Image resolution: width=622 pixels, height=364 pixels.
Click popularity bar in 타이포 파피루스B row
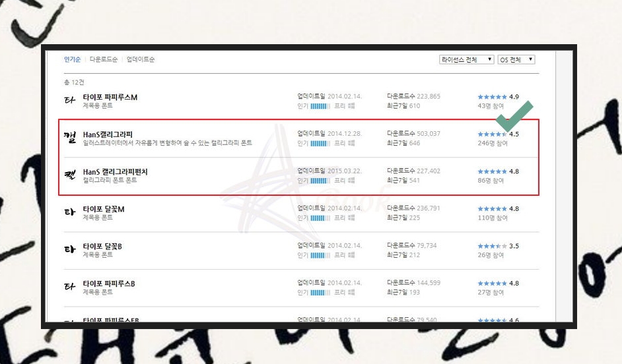[320, 292]
